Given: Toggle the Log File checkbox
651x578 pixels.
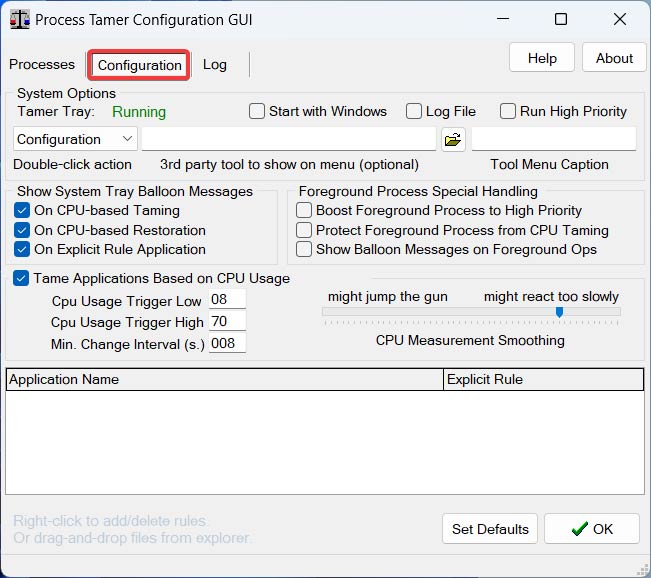Looking at the screenshot, I should coord(414,112).
